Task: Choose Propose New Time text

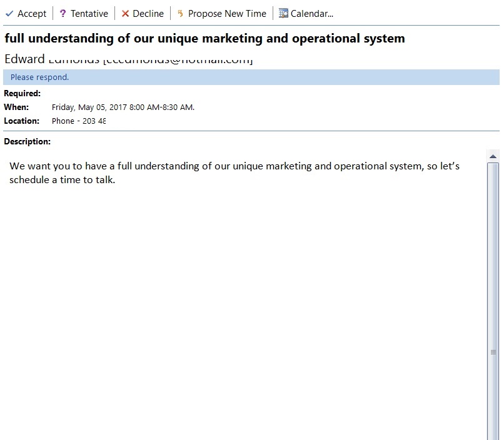Action: click(227, 13)
